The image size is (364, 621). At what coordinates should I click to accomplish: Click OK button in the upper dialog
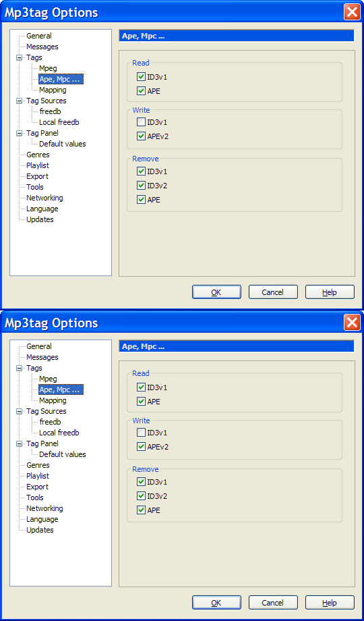pyautogui.click(x=216, y=292)
